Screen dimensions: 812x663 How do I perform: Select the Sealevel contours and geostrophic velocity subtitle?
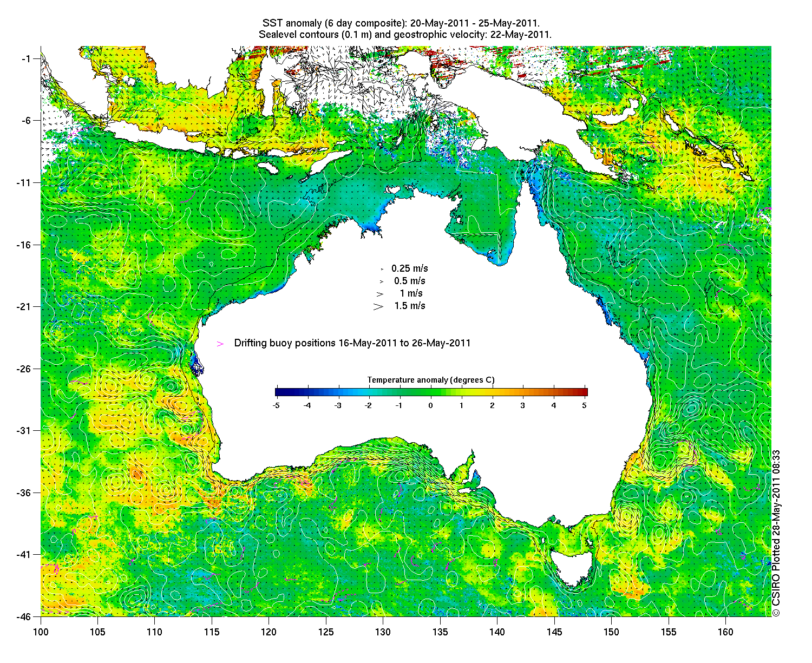click(405, 34)
